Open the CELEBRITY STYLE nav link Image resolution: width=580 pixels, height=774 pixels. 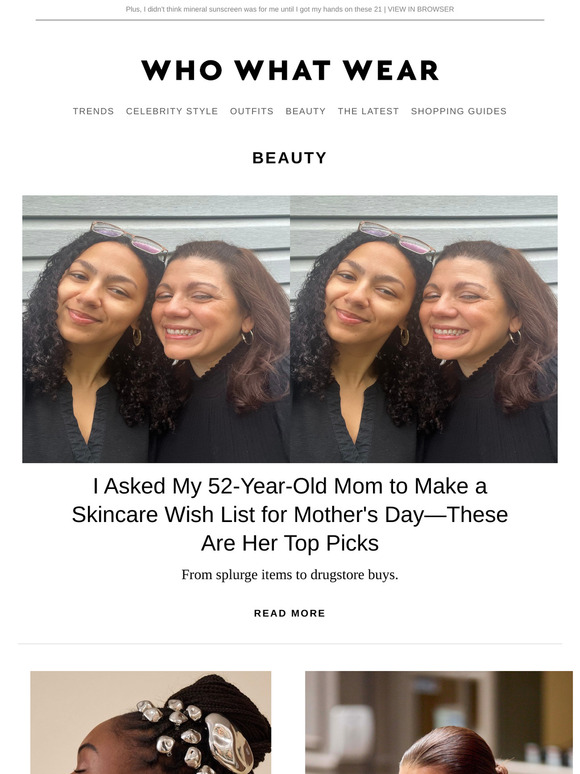(x=172, y=111)
